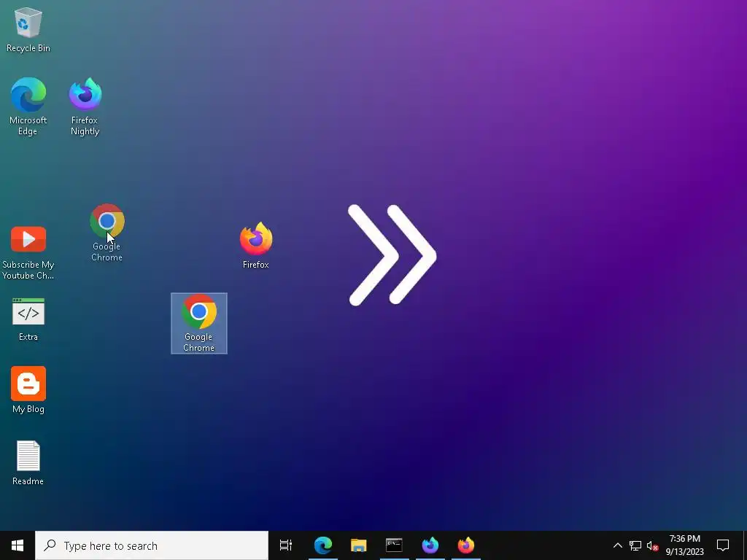Select the Recycle Bin desktop icon
Screen dimensions: 747x560
tap(28, 29)
